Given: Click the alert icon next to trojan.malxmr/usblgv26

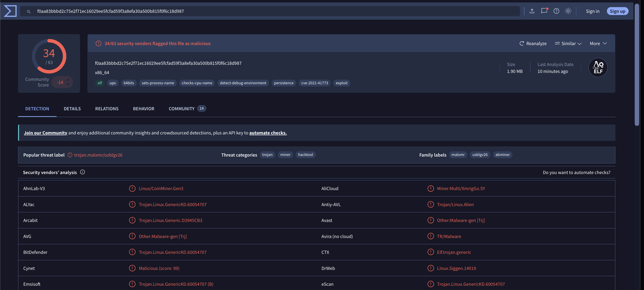Looking at the screenshot, I should [x=70, y=155].
